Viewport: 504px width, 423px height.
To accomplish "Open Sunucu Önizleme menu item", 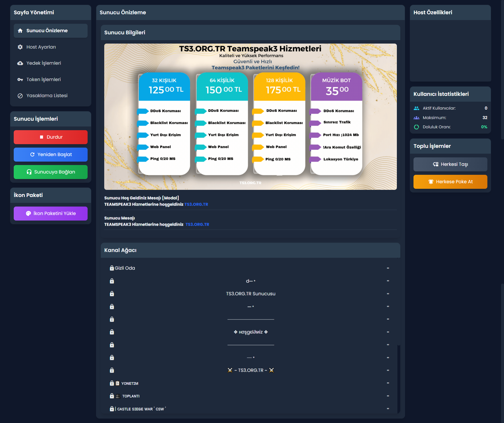I will 50,31.
